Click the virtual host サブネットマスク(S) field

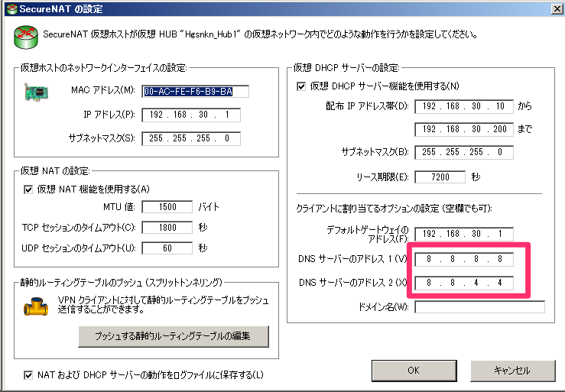[191, 138]
